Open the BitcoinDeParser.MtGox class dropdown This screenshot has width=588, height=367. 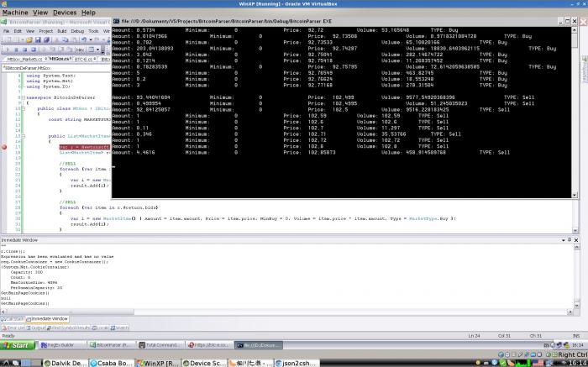(56, 68)
